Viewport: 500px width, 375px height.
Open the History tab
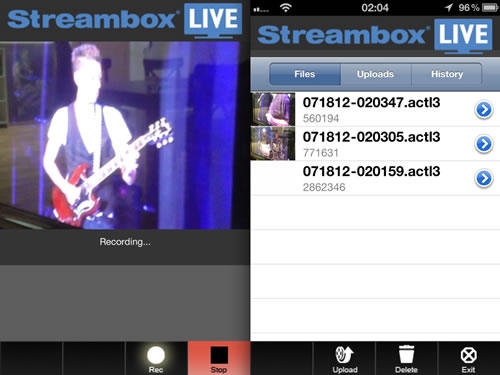447,74
